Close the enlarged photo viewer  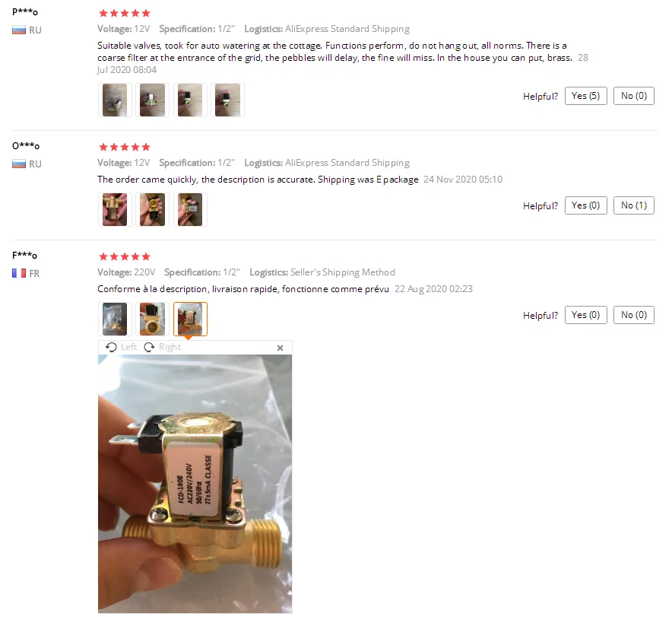tap(280, 348)
